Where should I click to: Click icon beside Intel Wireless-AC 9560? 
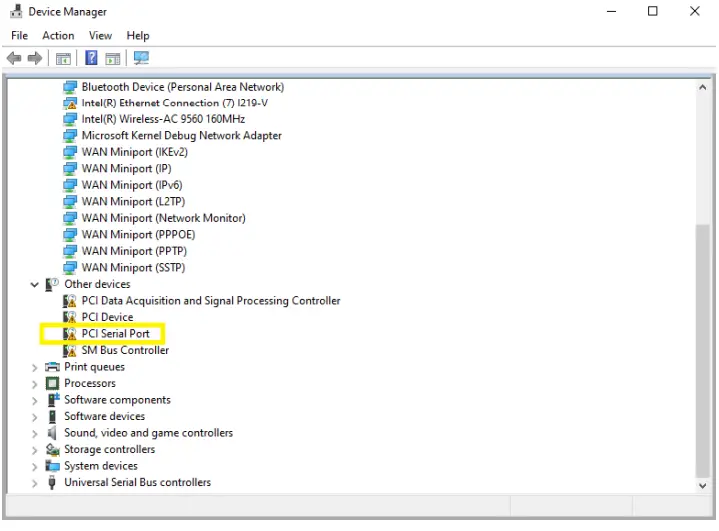[x=70, y=119]
